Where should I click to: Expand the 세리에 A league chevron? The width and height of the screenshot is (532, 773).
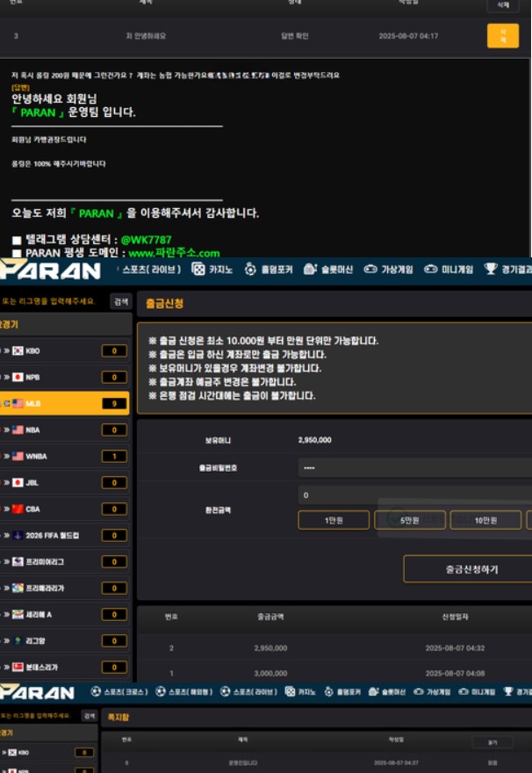point(7,614)
